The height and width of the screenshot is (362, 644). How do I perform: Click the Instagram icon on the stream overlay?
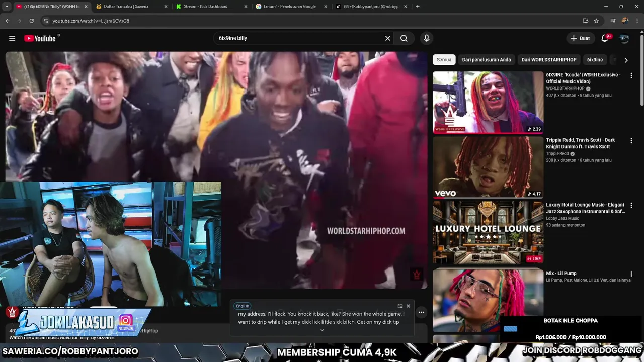click(x=126, y=320)
